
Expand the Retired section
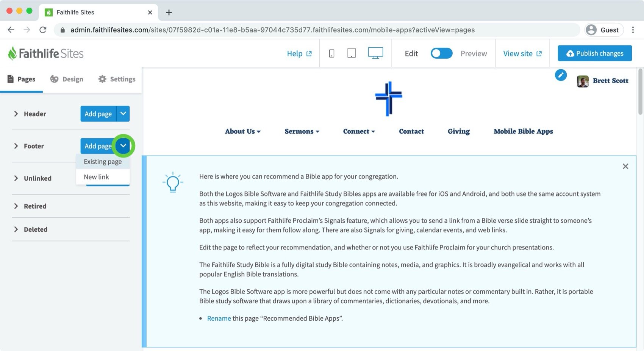pyautogui.click(x=16, y=206)
